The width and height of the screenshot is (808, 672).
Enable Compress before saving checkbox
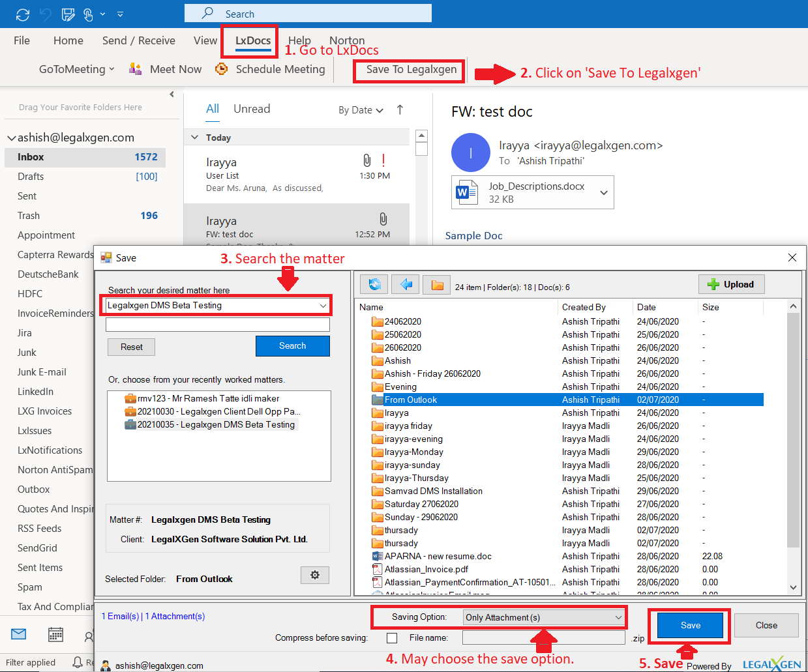pyautogui.click(x=392, y=638)
